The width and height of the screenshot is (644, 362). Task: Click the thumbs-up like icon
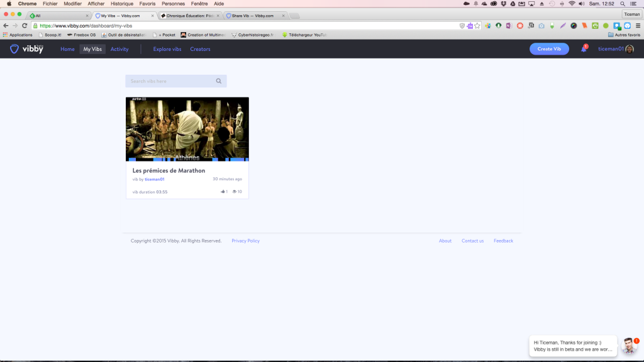[223, 192]
